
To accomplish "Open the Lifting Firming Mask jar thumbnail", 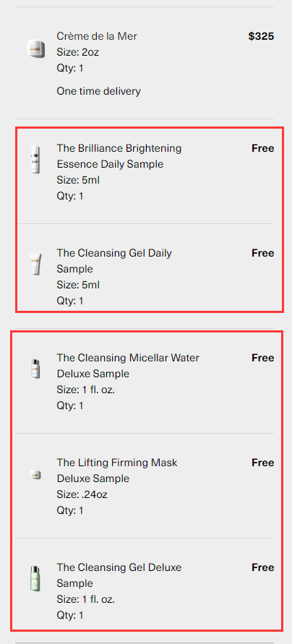I will click(35, 475).
